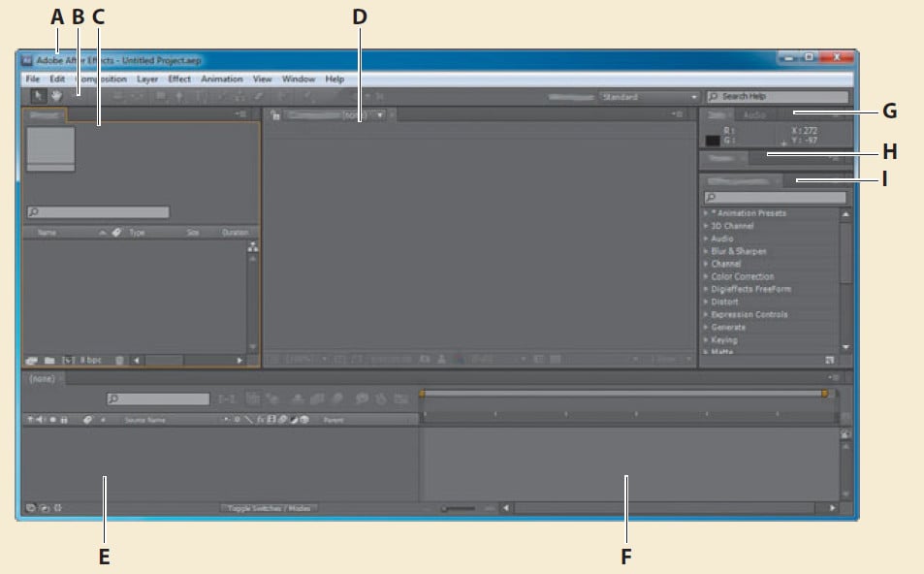
Task: Open the Graph Editor in Timeline
Action: coord(401,399)
